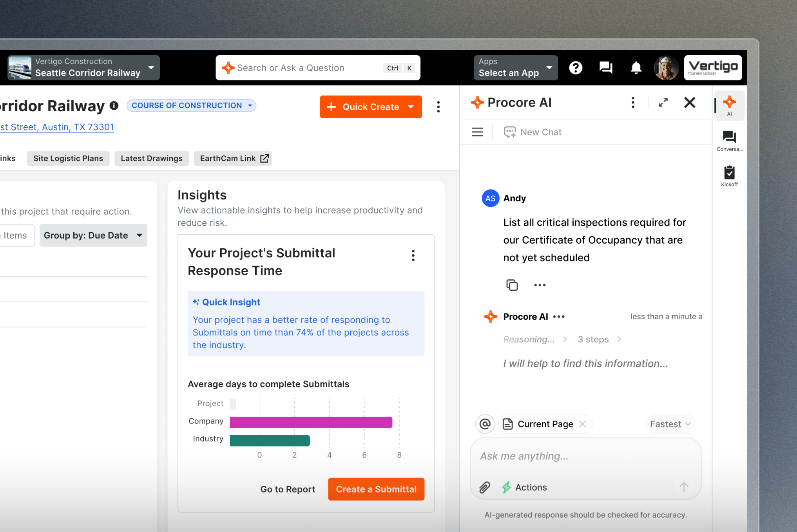Expand the Reasoning section
This screenshot has height=532, width=797.
(535, 339)
